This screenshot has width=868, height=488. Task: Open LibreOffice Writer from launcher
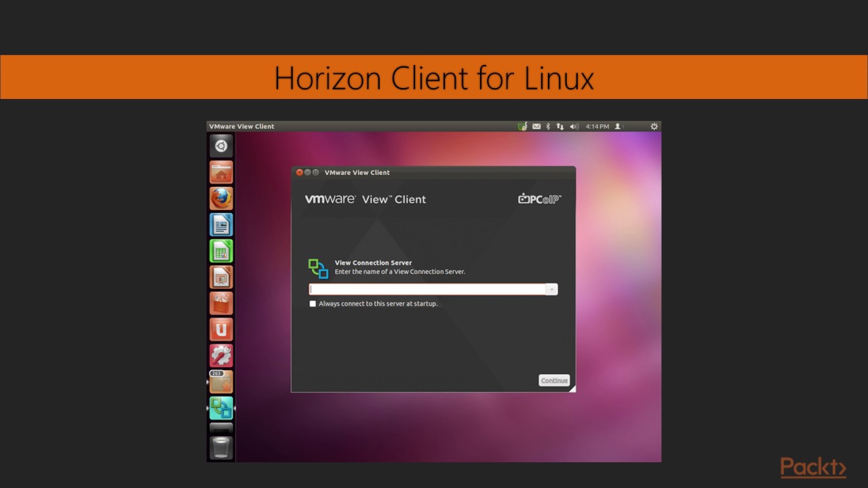click(x=220, y=224)
